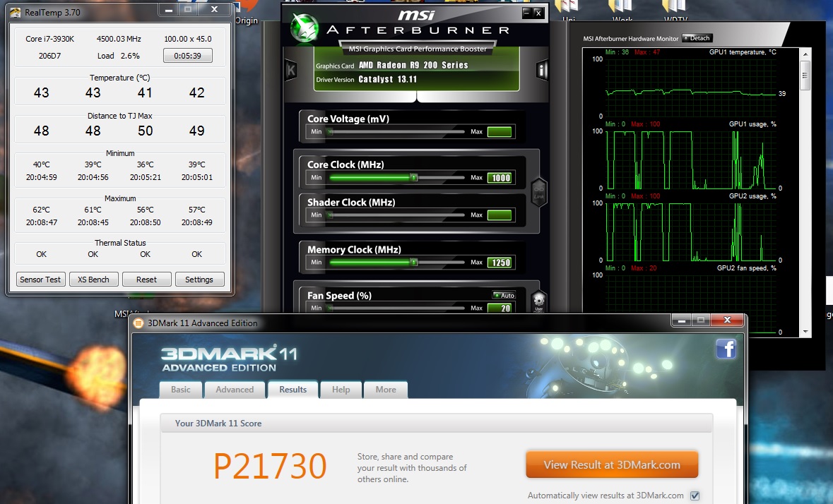
Task: Click the Memory Clock value field showing 1250
Action: [500, 262]
